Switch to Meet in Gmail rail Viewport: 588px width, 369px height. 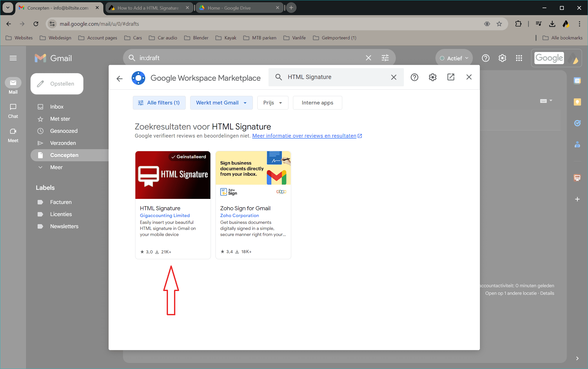13,135
